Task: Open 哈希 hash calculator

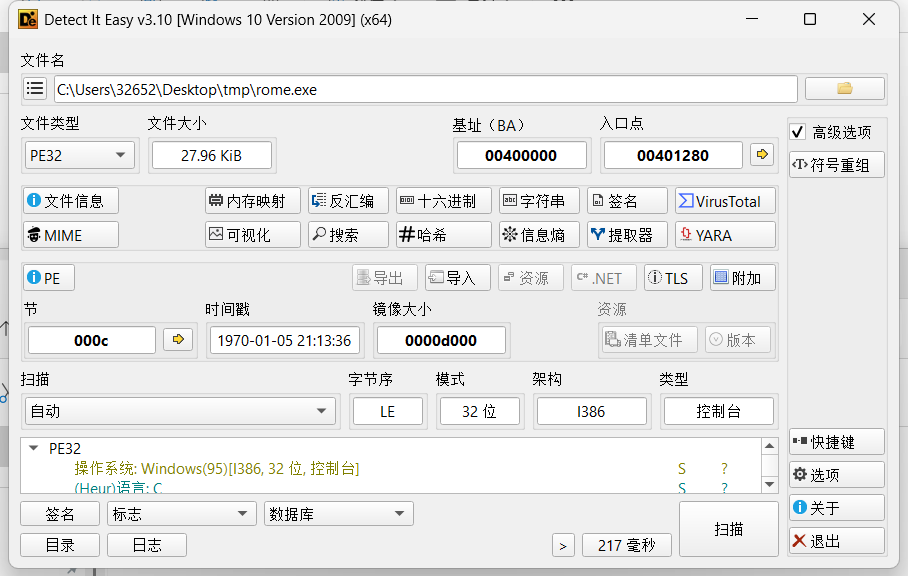Action: [444, 235]
